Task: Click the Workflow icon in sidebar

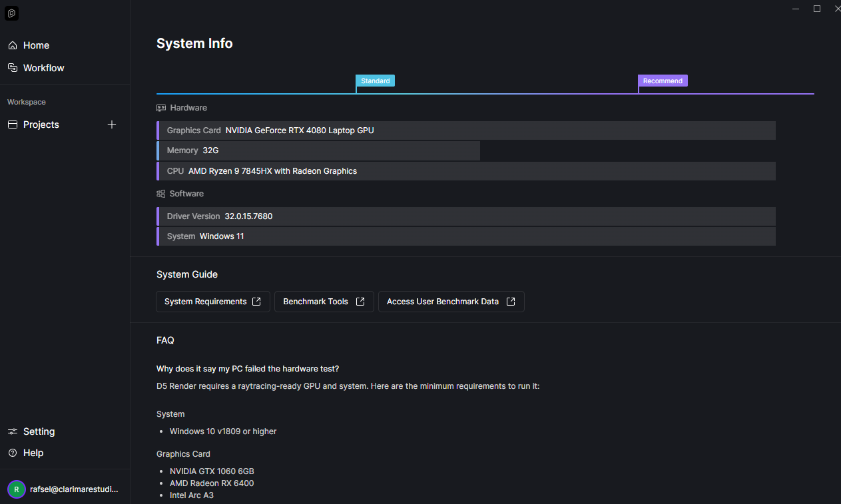Action: (13, 68)
